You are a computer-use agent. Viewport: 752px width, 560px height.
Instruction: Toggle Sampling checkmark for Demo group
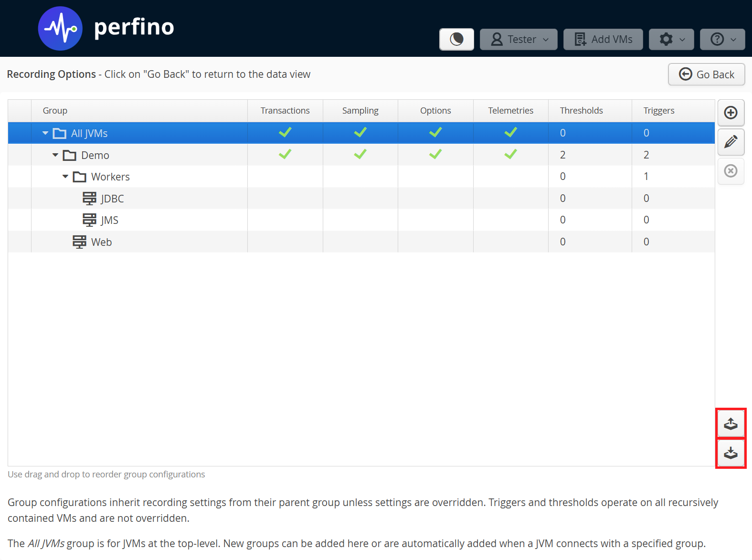pyautogui.click(x=360, y=155)
